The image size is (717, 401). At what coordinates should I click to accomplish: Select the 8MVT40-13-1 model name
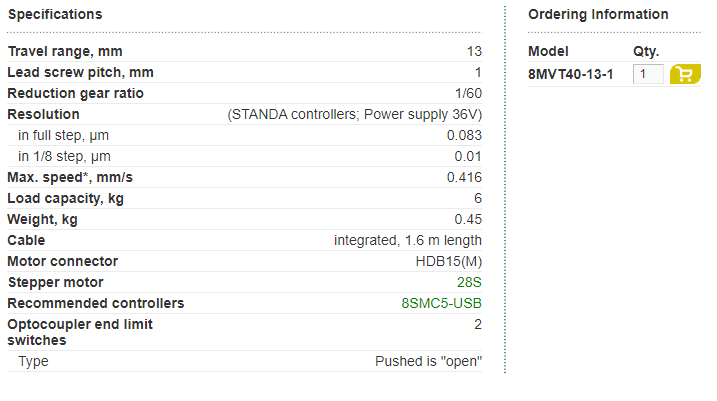[x=570, y=74]
